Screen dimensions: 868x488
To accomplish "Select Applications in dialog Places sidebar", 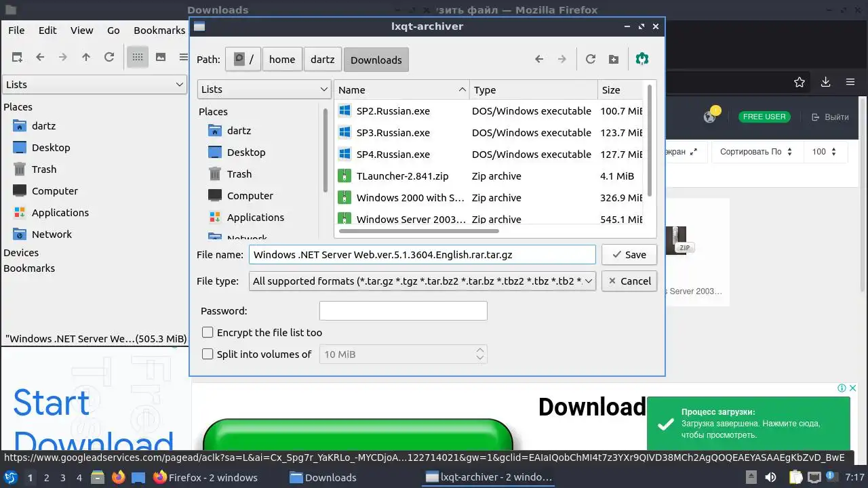I will [256, 218].
